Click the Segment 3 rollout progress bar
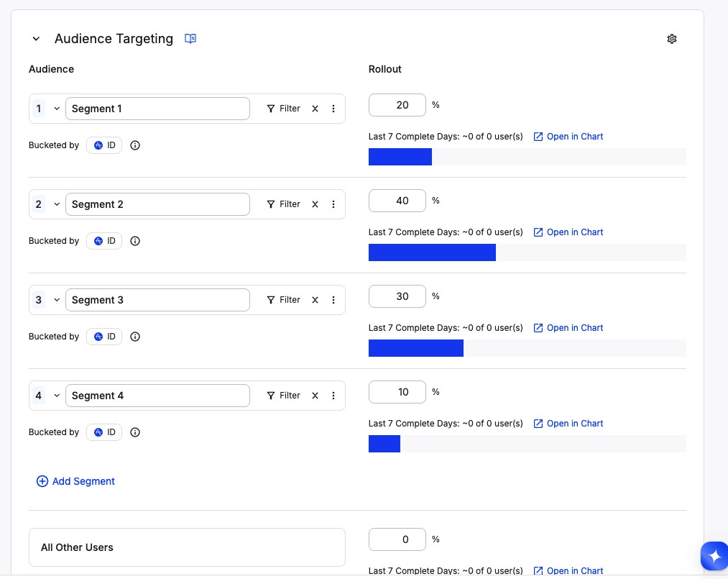Screen dimensions: 728x579 [x=527, y=349]
